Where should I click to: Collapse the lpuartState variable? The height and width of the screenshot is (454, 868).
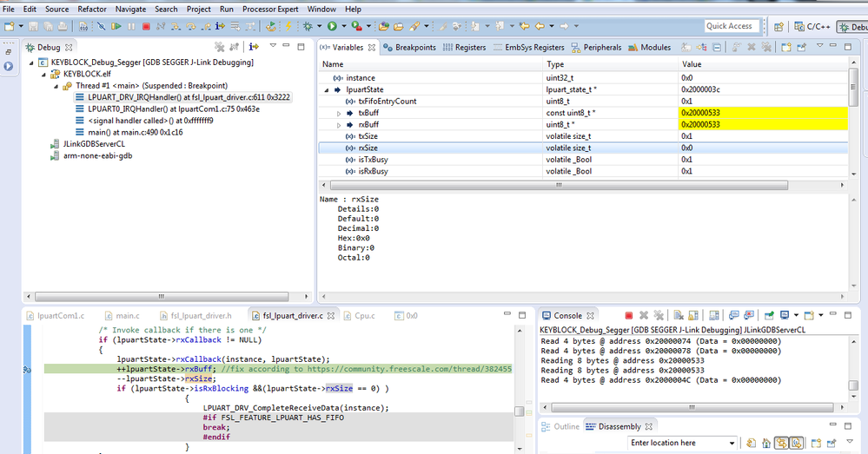coord(327,89)
